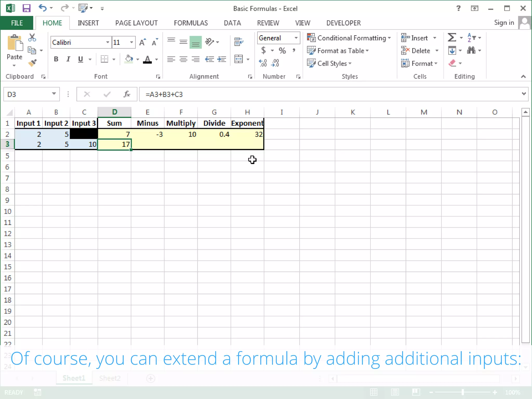Toggle Bold formatting
532x399 pixels.
(x=56, y=59)
